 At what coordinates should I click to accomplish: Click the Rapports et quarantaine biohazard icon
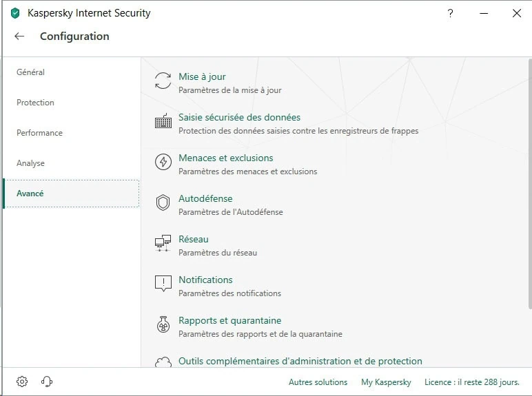(163, 324)
